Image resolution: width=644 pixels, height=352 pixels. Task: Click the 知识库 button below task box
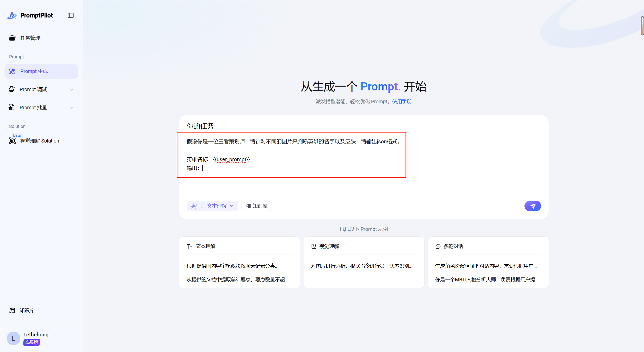[x=256, y=206]
